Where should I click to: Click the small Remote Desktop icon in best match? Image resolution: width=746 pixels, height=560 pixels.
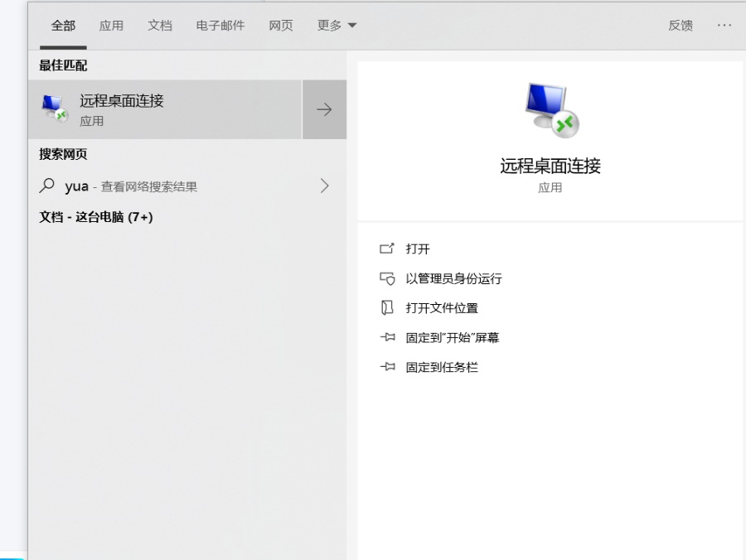(x=52, y=108)
